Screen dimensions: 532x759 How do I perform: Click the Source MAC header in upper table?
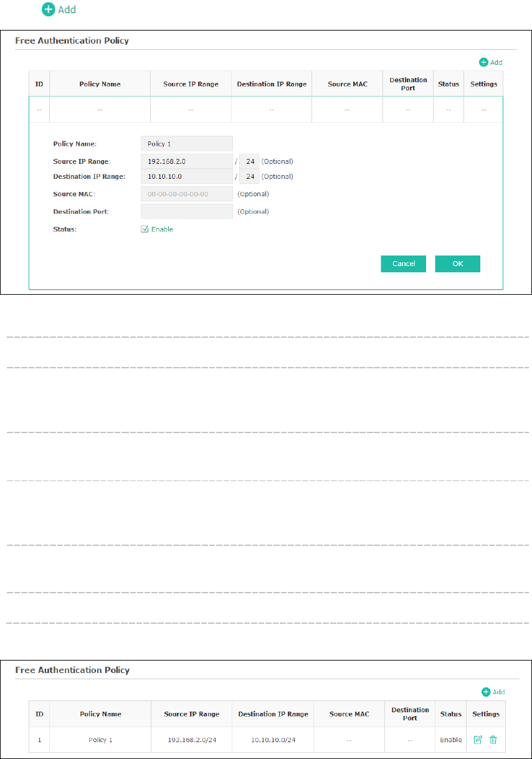pos(347,84)
